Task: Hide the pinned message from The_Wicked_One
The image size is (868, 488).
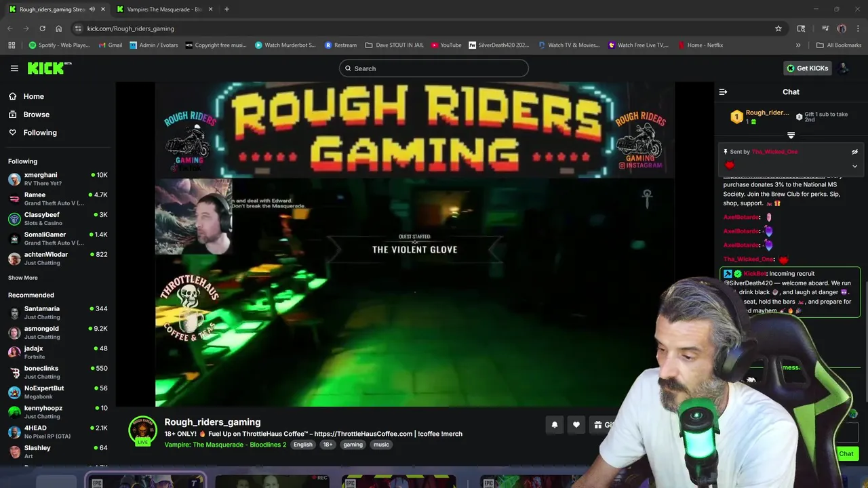Action: [x=854, y=152]
